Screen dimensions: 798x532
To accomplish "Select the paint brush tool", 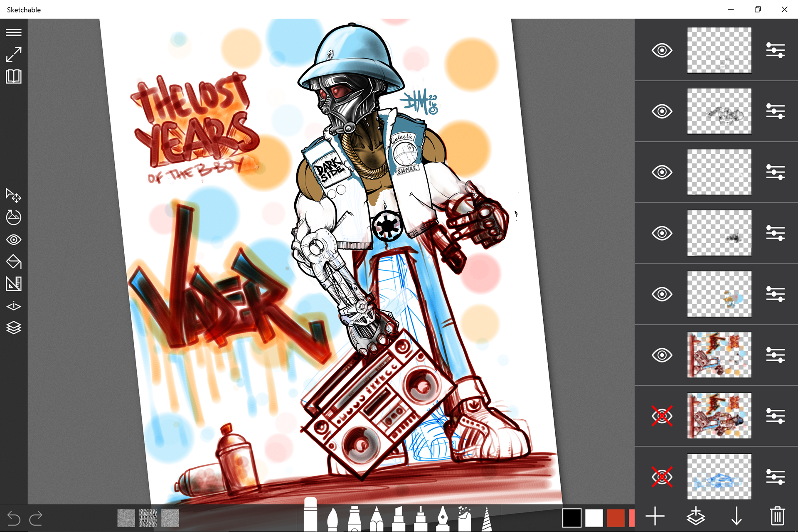I will 421,518.
